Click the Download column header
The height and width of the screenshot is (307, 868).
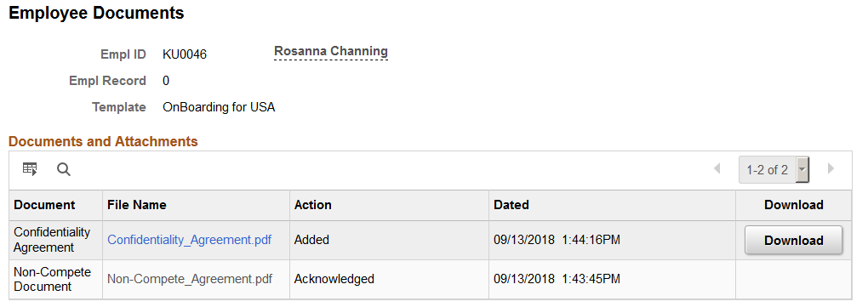click(793, 205)
